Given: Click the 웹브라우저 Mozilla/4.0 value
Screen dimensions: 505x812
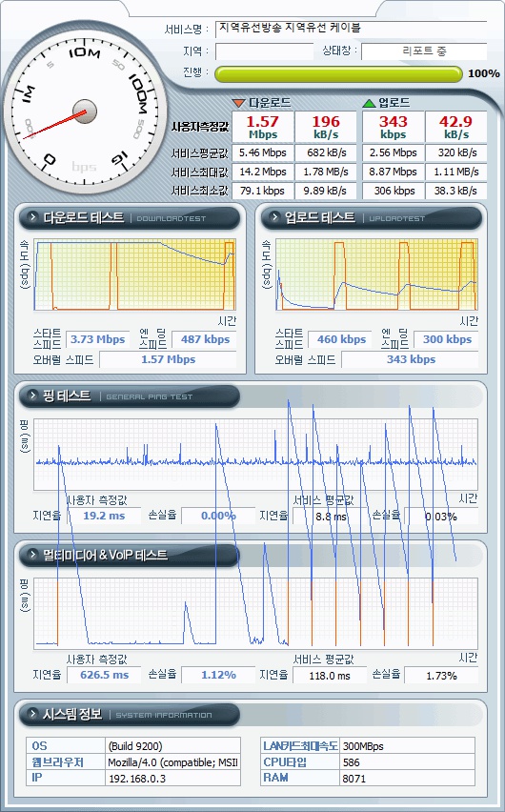Looking at the screenshot, I should (x=173, y=761).
